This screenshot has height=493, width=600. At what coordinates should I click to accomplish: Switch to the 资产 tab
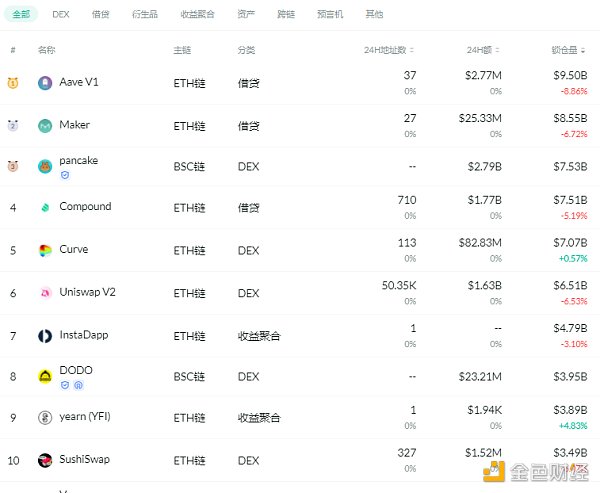(x=246, y=14)
